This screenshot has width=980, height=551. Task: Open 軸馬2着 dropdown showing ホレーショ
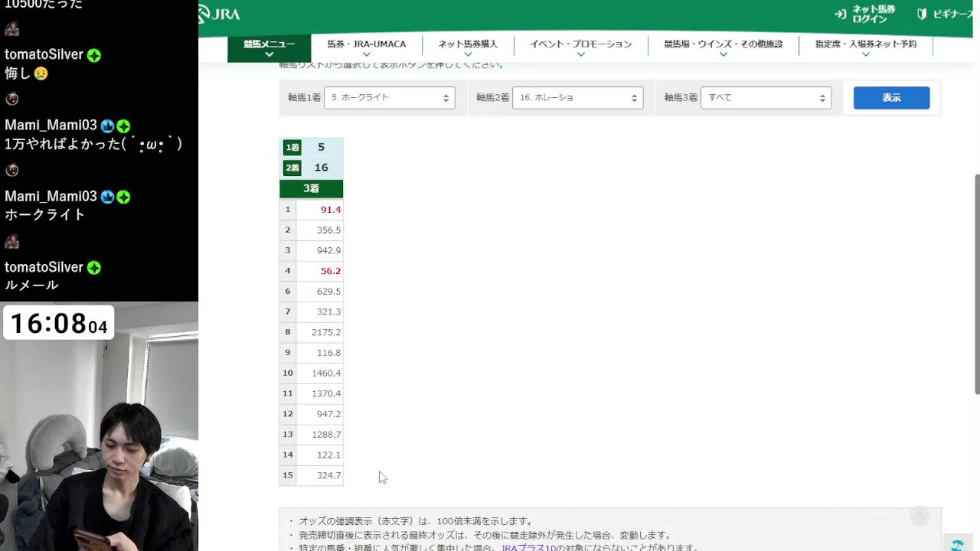click(578, 98)
